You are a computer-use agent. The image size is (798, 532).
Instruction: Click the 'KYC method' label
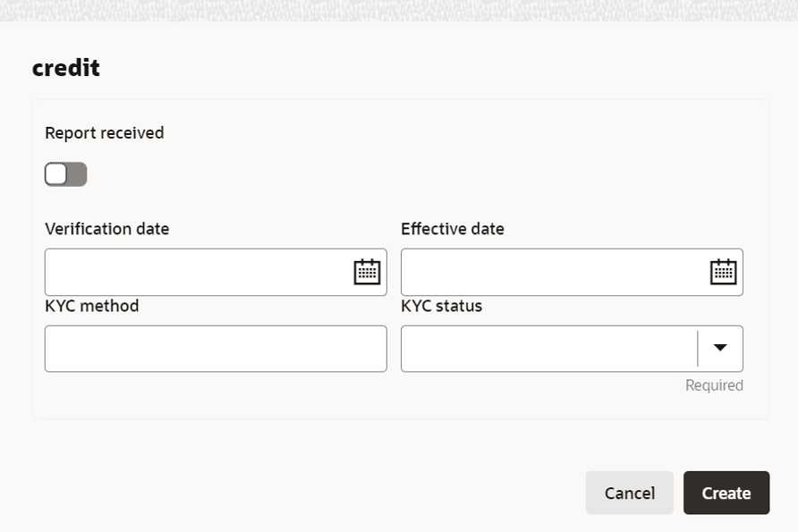91,306
